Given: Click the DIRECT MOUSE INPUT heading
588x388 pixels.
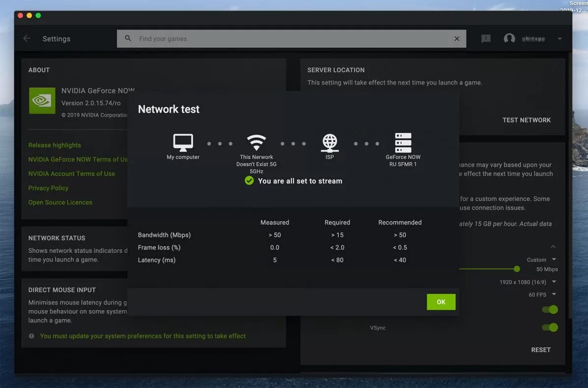Looking at the screenshot, I should [62, 290].
